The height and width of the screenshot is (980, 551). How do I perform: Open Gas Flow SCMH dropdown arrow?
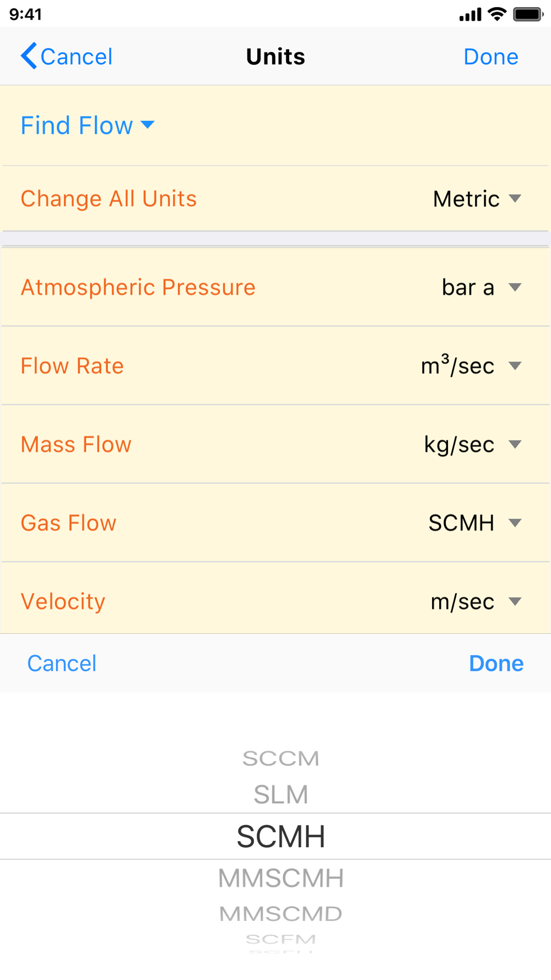click(515, 523)
